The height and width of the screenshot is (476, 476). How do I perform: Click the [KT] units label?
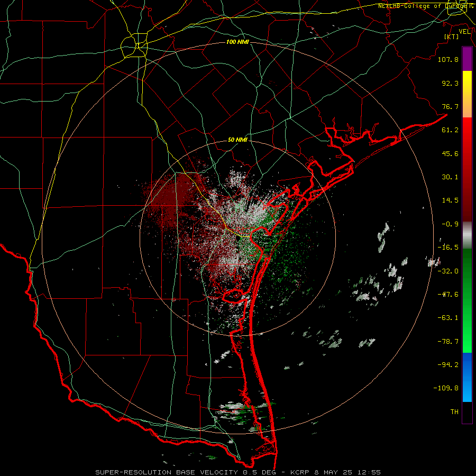(451, 36)
